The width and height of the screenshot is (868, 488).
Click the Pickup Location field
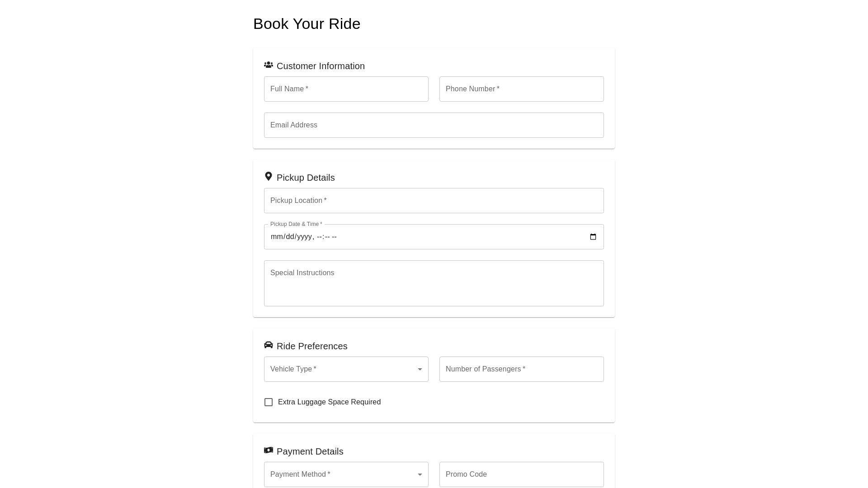coord(434,201)
